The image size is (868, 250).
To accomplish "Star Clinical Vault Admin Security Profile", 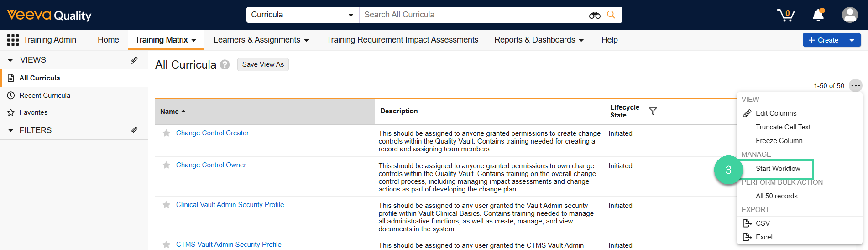I will point(167,205).
